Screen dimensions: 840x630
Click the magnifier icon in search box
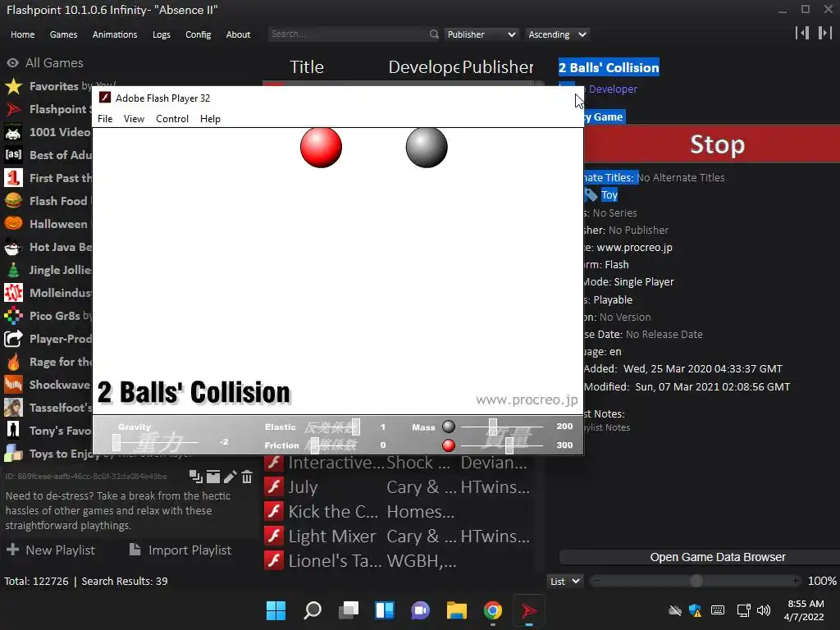point(434,34)
